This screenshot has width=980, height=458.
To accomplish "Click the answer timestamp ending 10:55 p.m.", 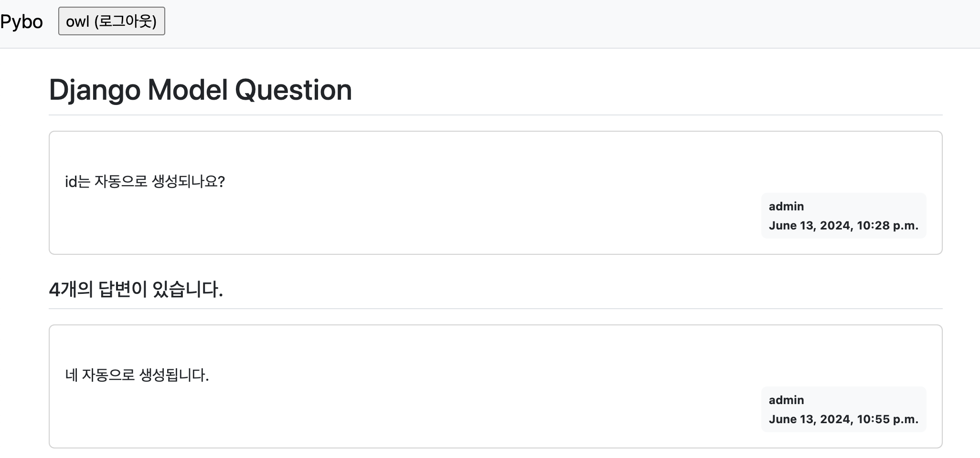I will (x=843, y=419).
